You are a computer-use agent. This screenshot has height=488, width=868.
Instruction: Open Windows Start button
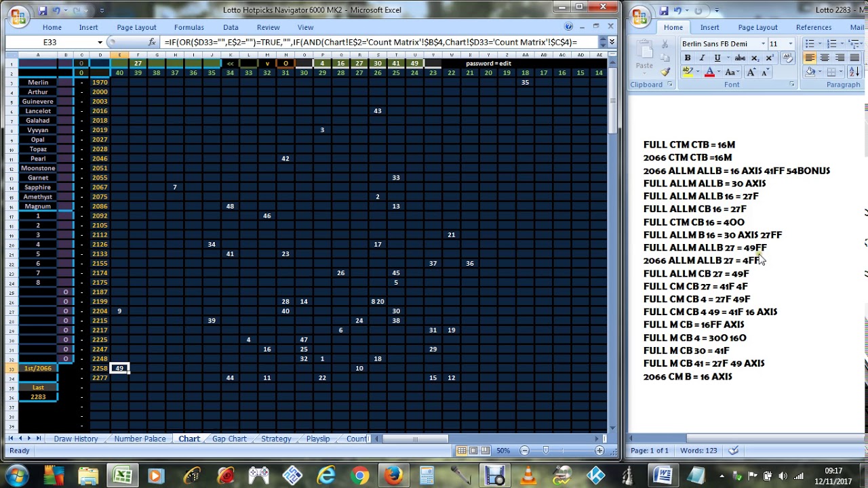[x=18, y=475]
